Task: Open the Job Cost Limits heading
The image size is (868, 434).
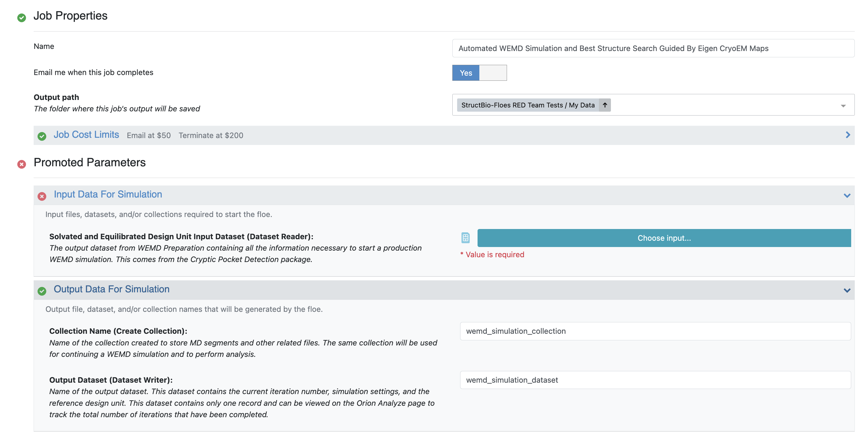Action: pyautogui.click(x=86, y=135)
